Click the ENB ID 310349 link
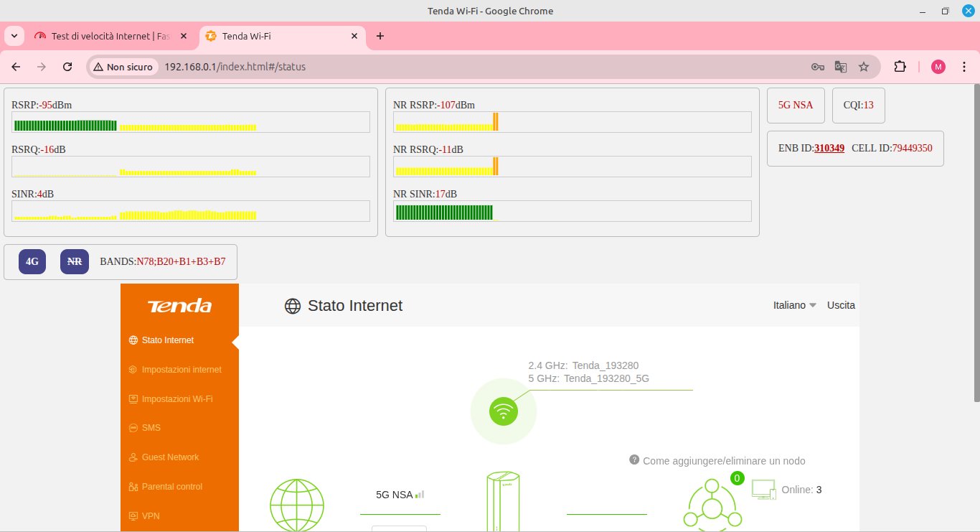 point(829,148)
